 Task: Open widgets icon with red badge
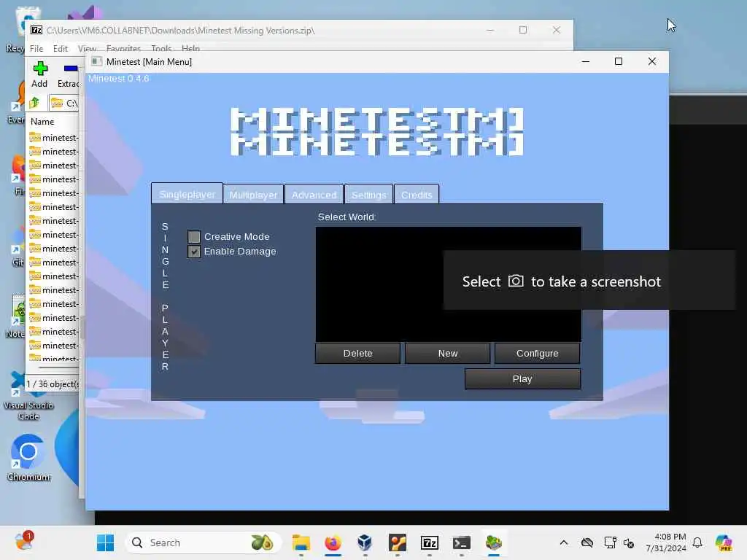[x=24, y=542]
